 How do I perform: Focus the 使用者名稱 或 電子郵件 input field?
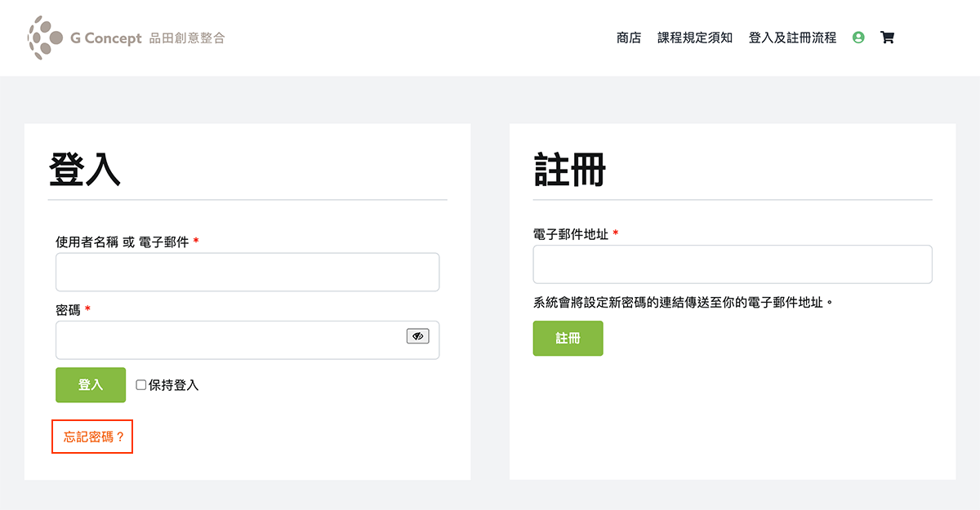[247, 272]
